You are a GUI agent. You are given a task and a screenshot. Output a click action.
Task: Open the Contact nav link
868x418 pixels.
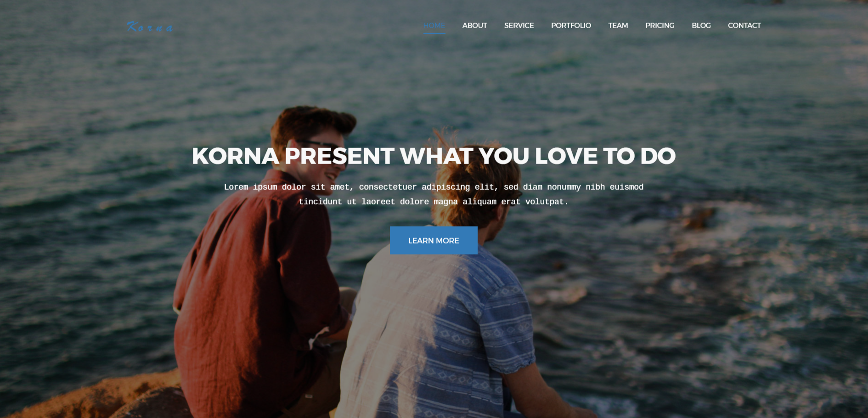(x=744, y=25)
